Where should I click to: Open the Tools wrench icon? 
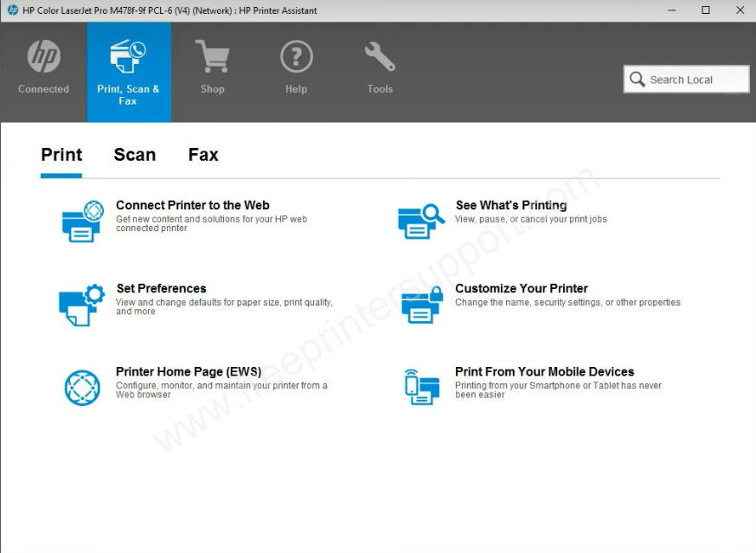coord(380,56)
